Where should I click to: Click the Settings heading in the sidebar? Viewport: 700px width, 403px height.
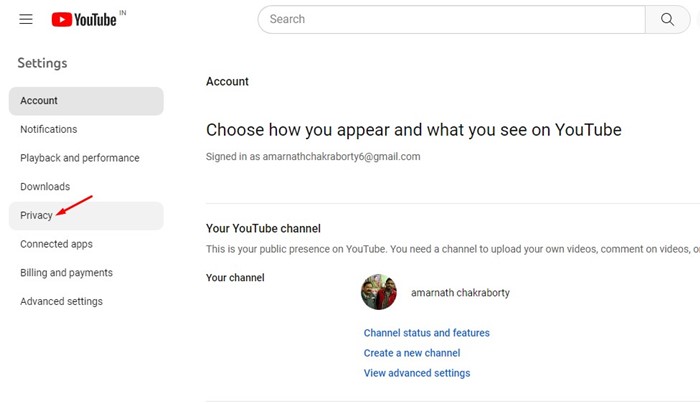click(x=42, y=63)
